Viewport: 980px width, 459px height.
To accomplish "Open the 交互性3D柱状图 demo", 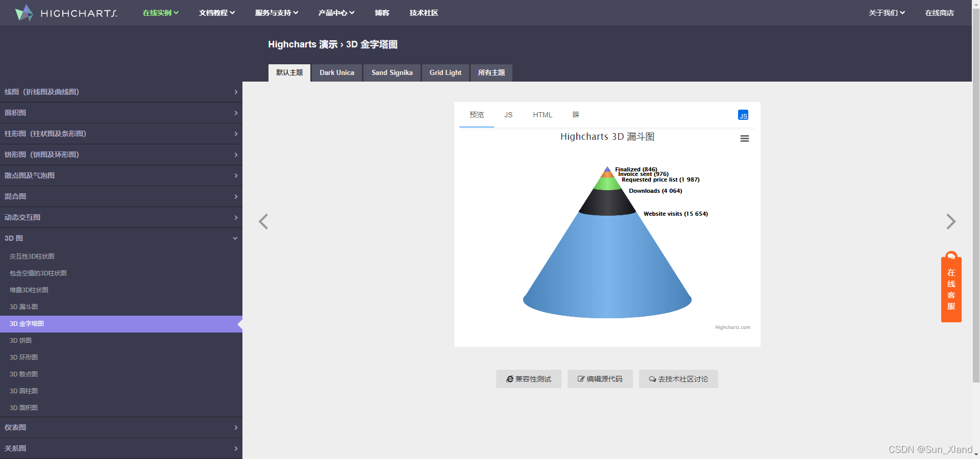I will click(121, 257).
